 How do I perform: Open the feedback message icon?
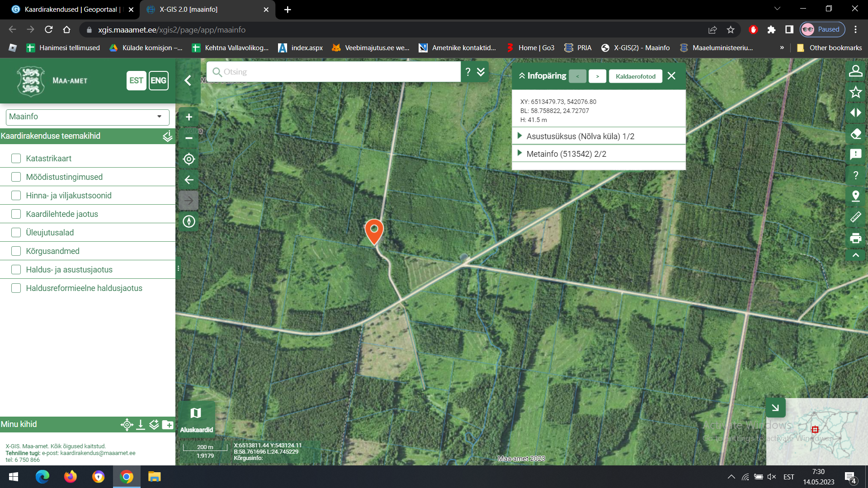855,155
